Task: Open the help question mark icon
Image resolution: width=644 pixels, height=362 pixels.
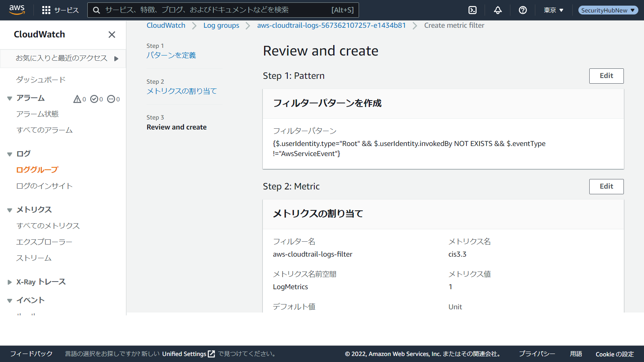Action: (523, 10)
